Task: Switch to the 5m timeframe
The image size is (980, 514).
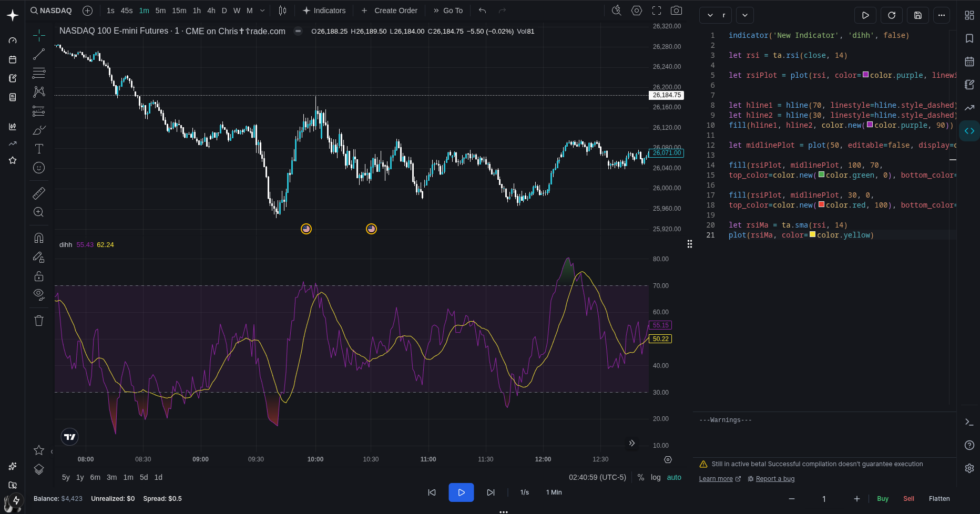Action: point(160,11)
